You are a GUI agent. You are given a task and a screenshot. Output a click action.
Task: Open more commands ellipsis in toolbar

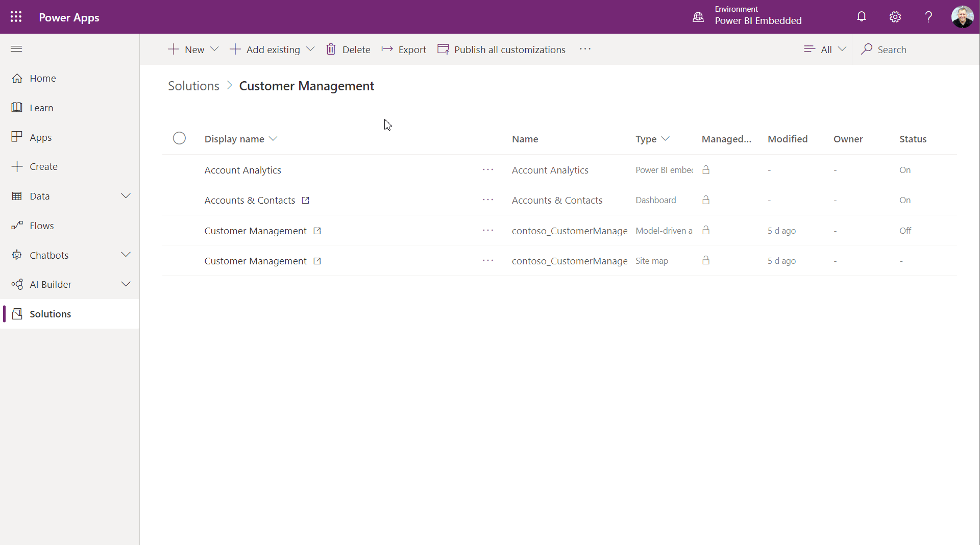(585, 49)
